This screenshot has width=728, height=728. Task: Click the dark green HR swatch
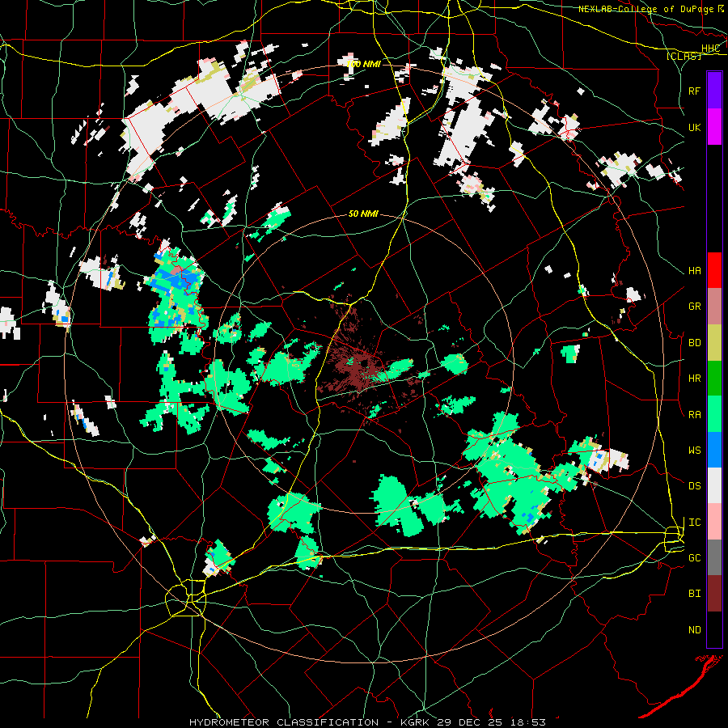click(x=714, y=378)
